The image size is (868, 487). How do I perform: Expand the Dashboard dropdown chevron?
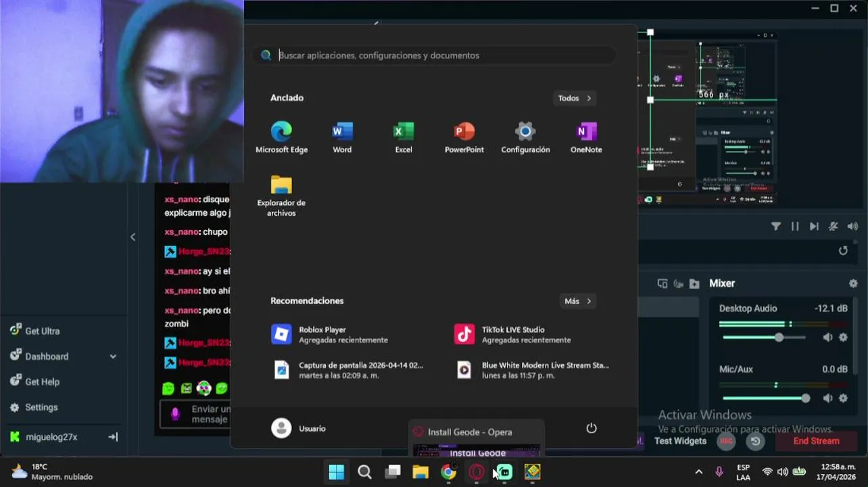113,356
